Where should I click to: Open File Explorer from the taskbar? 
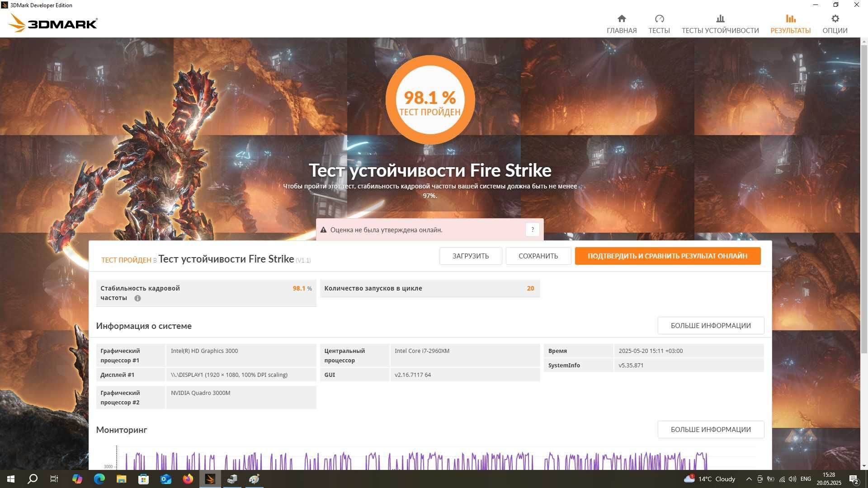click(121, 479)
